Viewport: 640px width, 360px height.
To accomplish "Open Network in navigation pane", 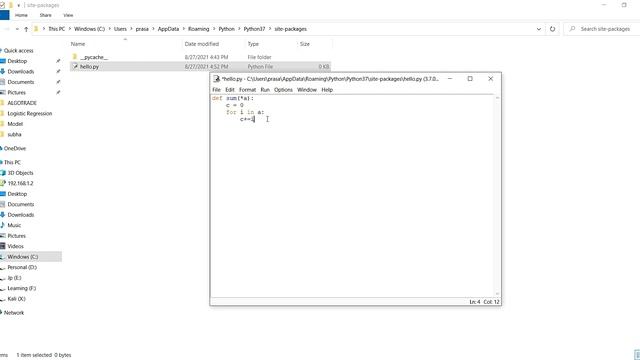I will tap(14, 313).
